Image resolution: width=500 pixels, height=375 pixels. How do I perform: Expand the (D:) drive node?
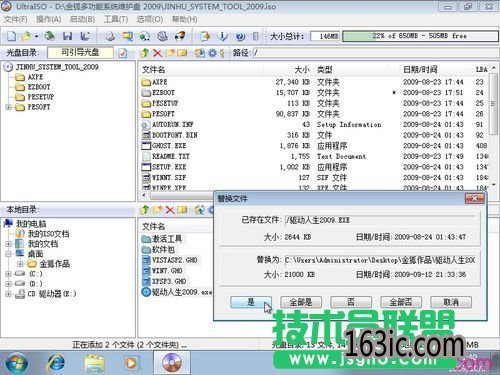8,284
